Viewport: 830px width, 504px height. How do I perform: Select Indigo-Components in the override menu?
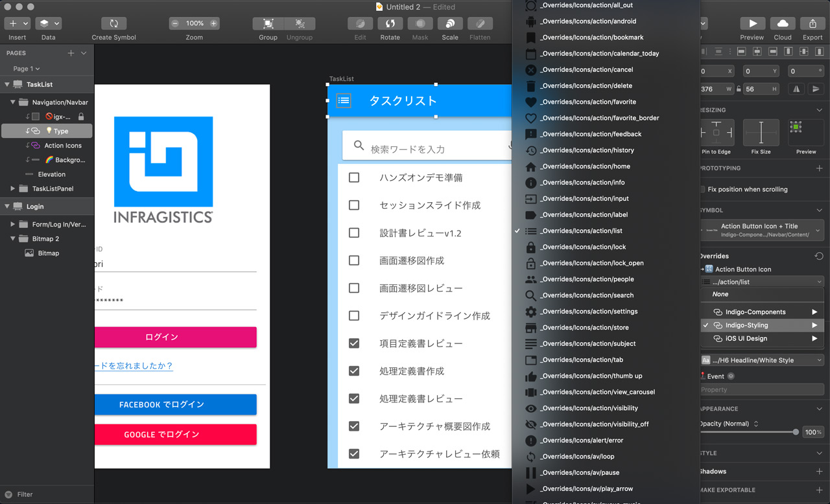(x=755, y=312)
